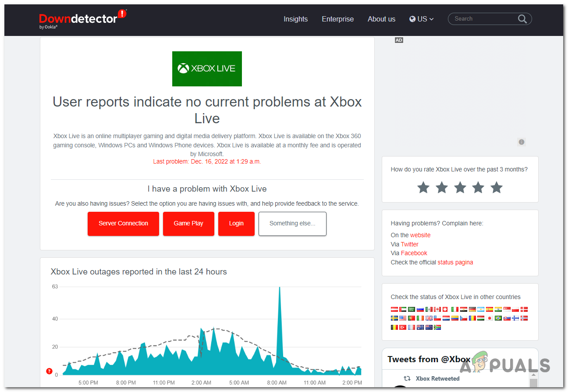Select the Belgium flag
This screenshot has width=568, height=392.
(394, 327)
